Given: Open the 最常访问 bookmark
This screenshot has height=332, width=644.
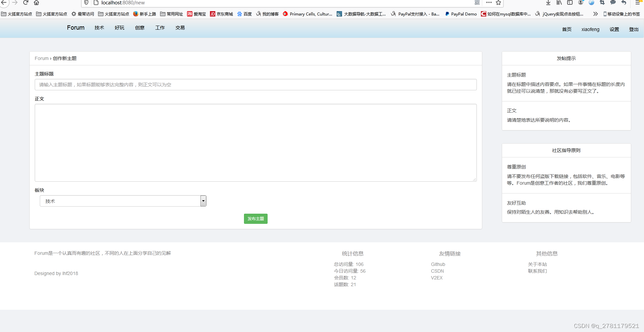Looking at the screenshot, I should click(83, 14).
